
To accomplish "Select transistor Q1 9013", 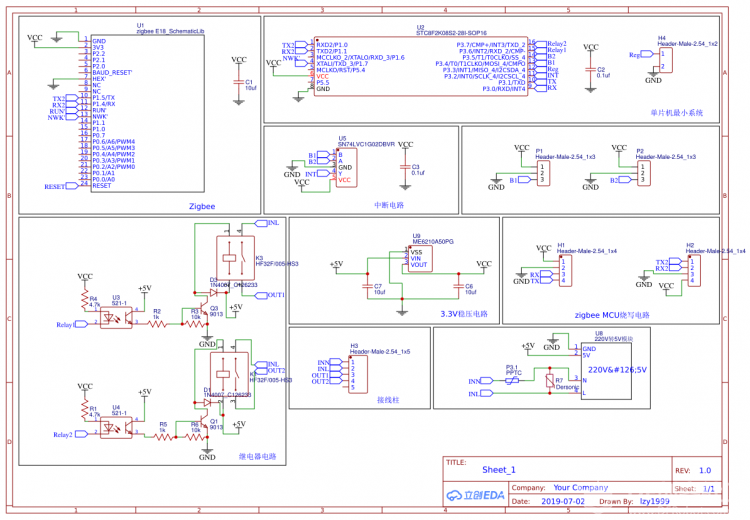I will click(x=206, y=423).
